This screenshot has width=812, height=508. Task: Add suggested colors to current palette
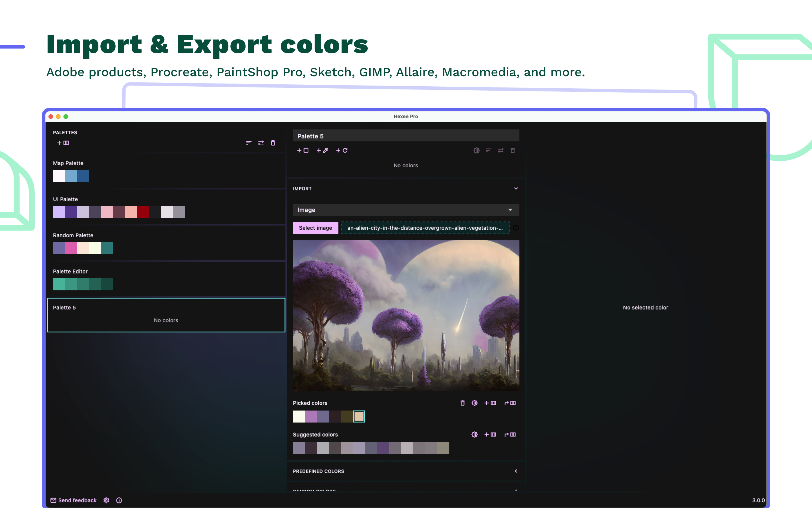pos(490,434)
